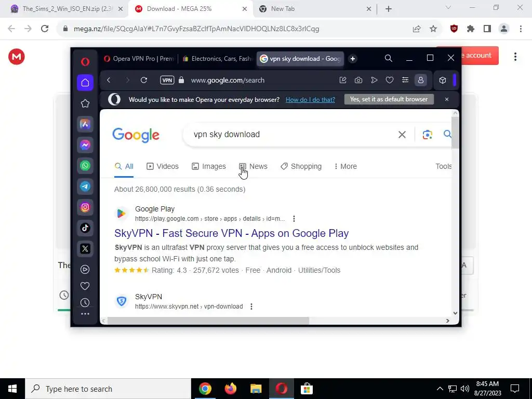This screenshot has height=399, width=532.
Task: Bookmark MEGA page with Chrome star
Action: [433, 29]
